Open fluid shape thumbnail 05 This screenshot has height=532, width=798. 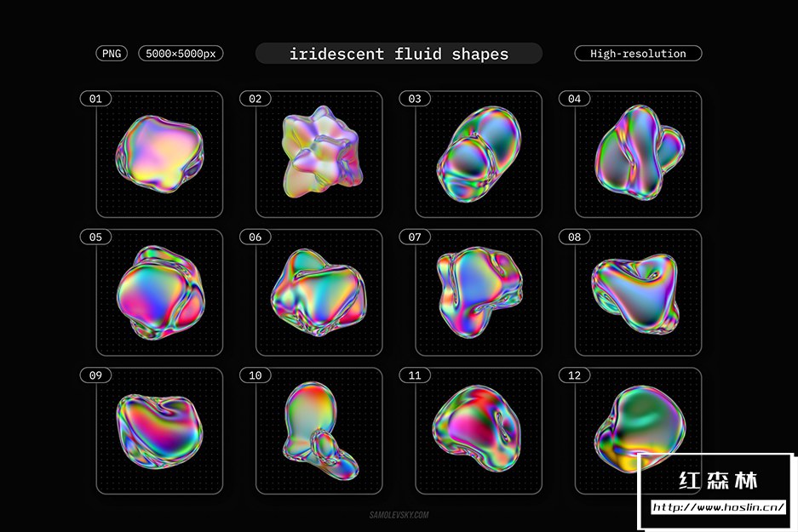160,293
